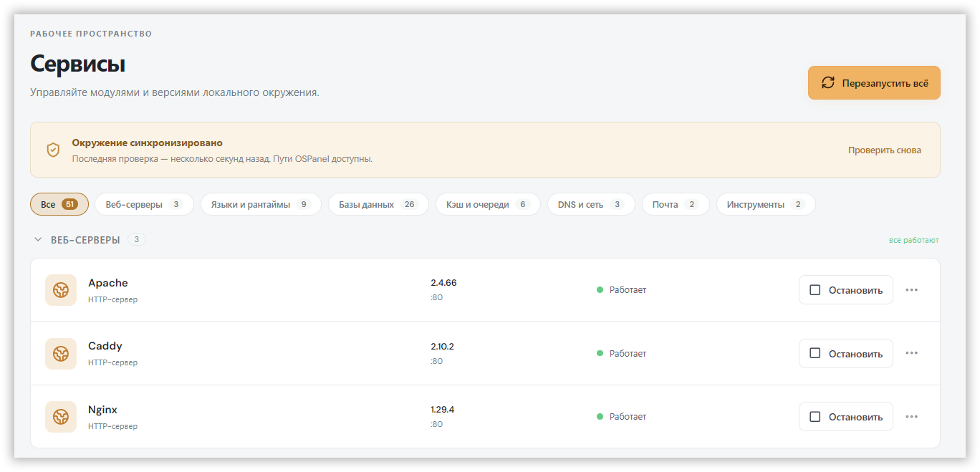
Task: Click the Caddy service icon
Action: coord(61,353)
